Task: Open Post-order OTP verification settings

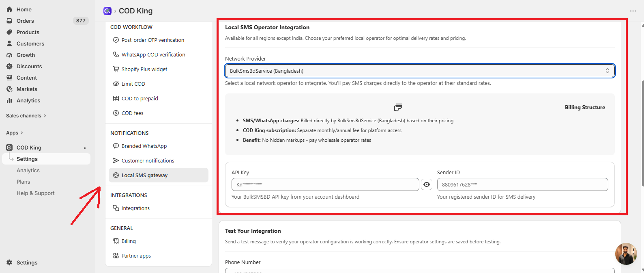Action: click(159, 40)
